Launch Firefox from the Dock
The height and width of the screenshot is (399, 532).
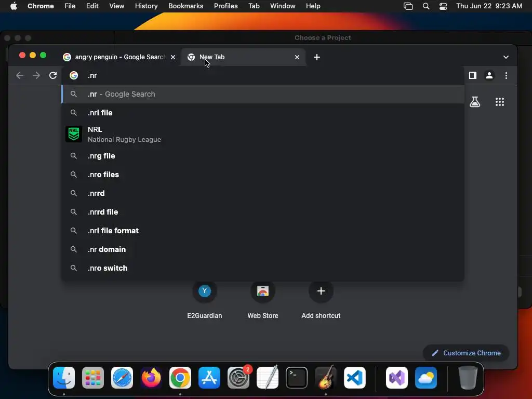click(x=151, y=378)
